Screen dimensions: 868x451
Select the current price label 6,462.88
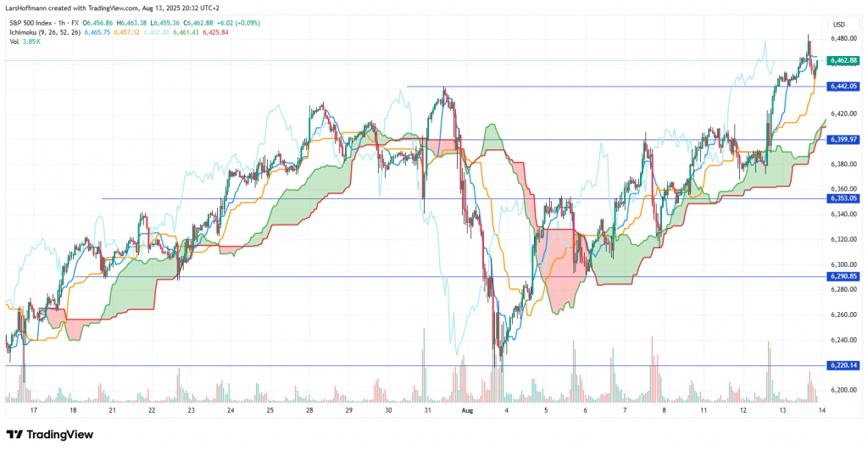point(844,61)
